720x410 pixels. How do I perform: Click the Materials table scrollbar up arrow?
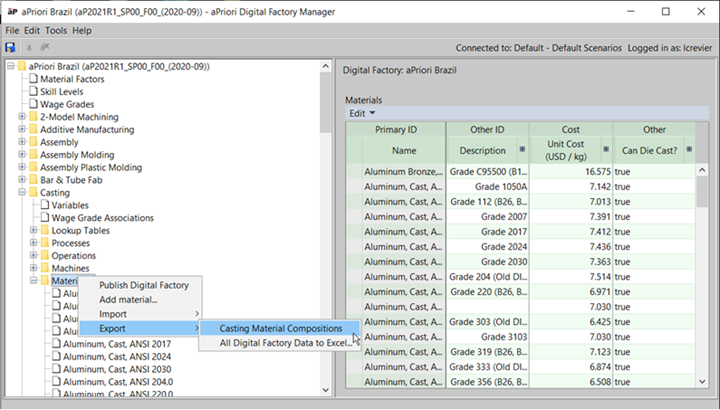(x=702, y=170)
